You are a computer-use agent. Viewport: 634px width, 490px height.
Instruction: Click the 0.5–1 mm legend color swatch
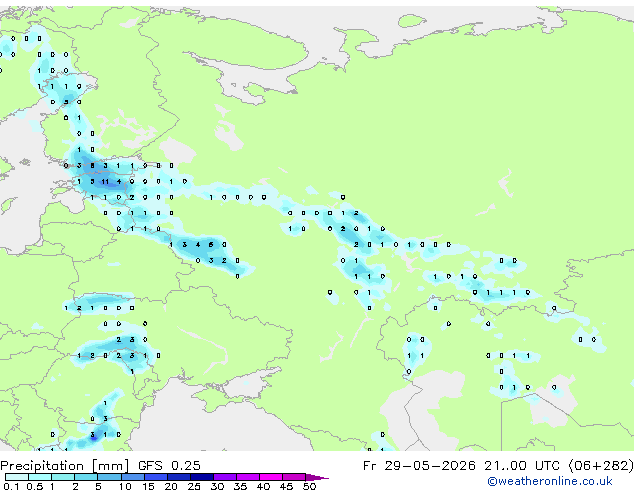tap(40, 477)
